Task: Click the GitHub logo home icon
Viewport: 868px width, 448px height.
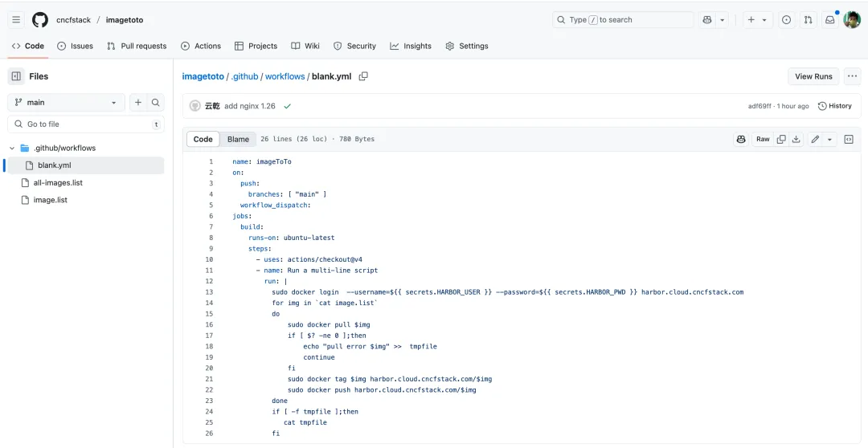Action: [40, 20]
